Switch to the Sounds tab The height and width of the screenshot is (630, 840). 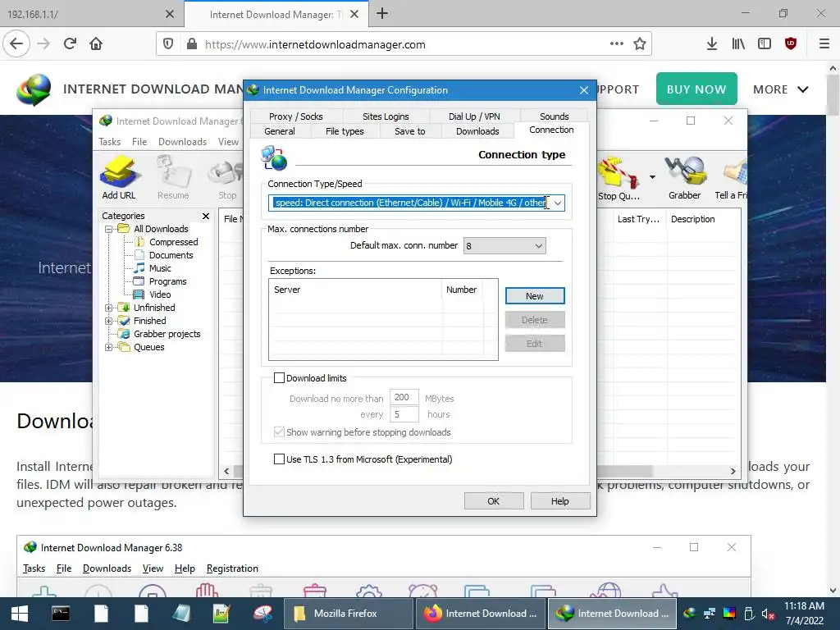click(x=554, y=116)
